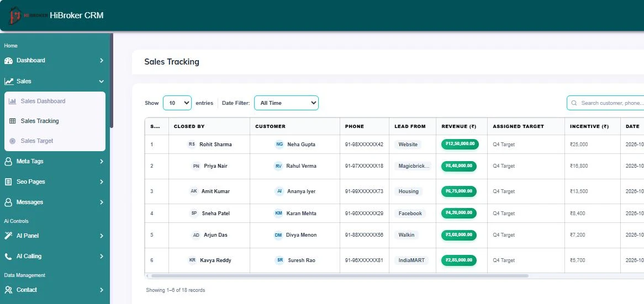Open the Show entries count dropdown
Screen dimensions: 644x304
tap(177, 103)
